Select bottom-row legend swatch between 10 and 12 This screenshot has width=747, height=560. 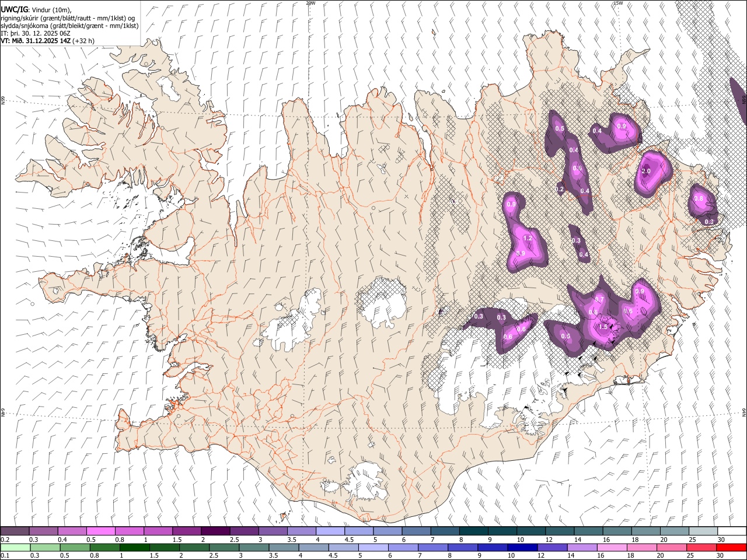point(523,548)
